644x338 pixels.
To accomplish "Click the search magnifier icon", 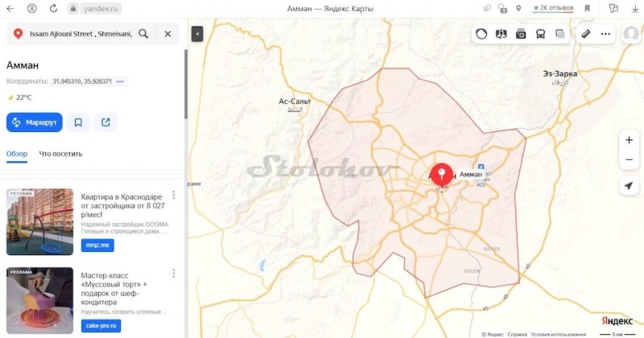I will click(143, 34).
